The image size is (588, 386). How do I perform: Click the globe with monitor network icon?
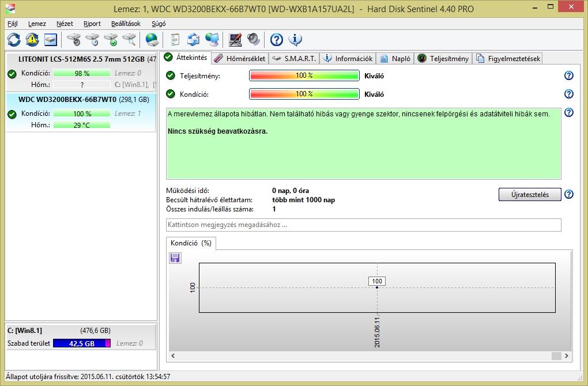point(212,39)
